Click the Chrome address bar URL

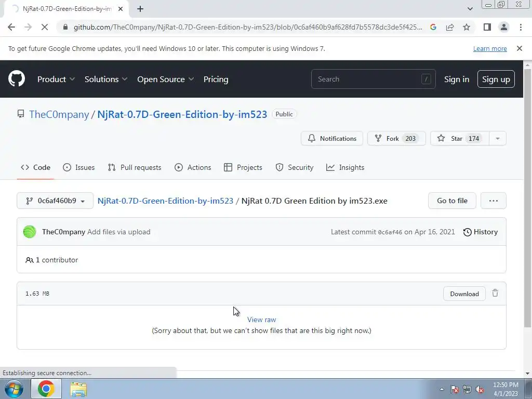click(248, 27)
